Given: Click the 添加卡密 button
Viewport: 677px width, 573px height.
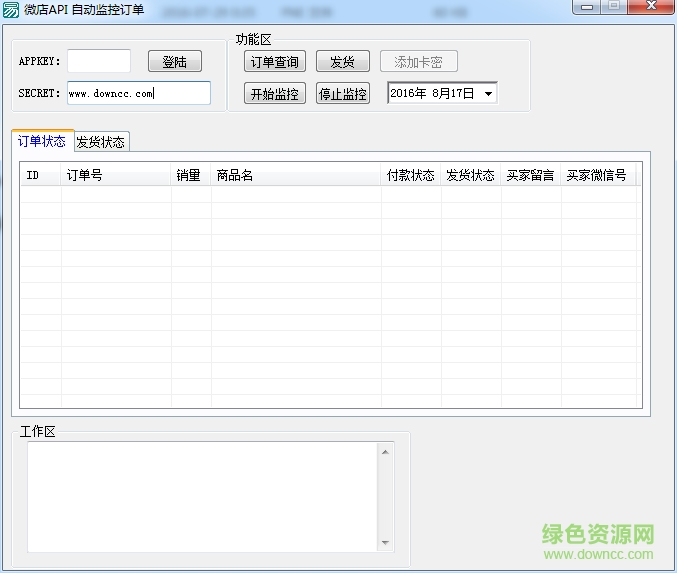Looking at the screenshot, I should click(418, 61).
